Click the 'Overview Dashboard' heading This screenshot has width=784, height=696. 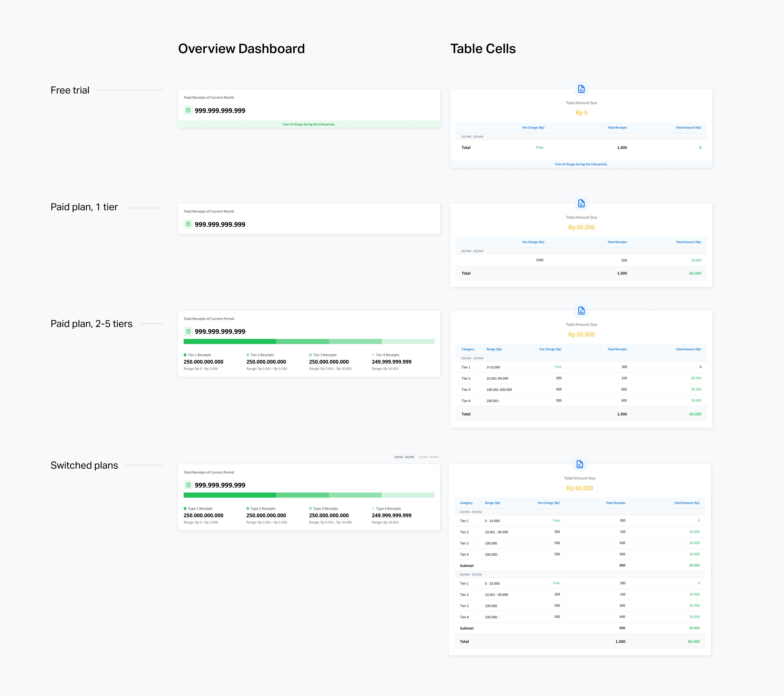(241, 49)
